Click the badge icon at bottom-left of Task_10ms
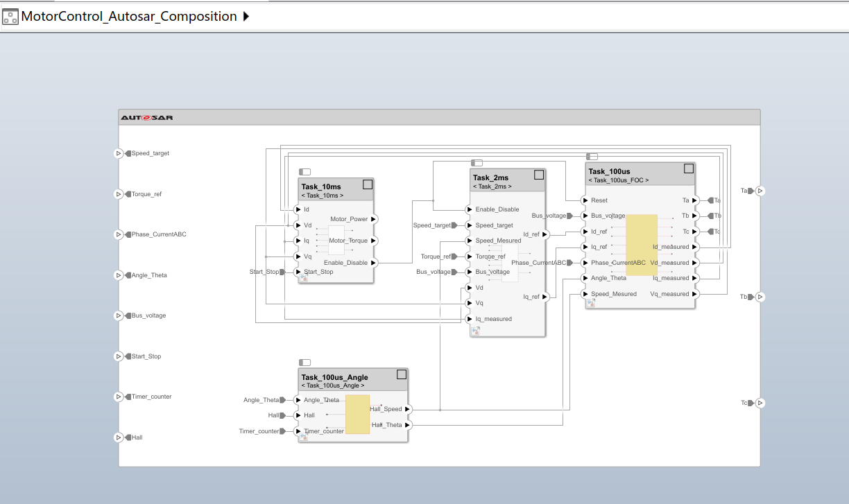This screenshot has width=849, height=504. pos(303,278)
